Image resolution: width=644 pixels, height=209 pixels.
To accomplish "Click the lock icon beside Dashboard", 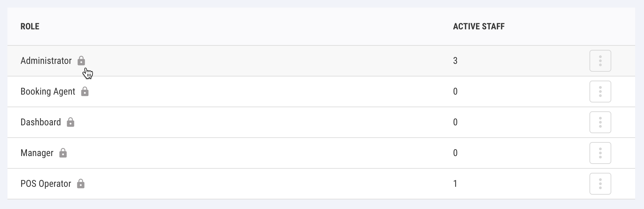I will coord(71,122).
